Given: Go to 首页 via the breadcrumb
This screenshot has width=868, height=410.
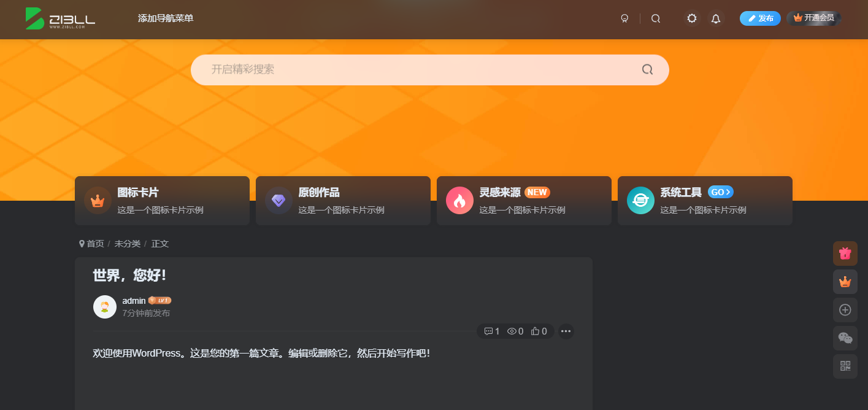Looking at the screenshot, I should coord(94,243).
